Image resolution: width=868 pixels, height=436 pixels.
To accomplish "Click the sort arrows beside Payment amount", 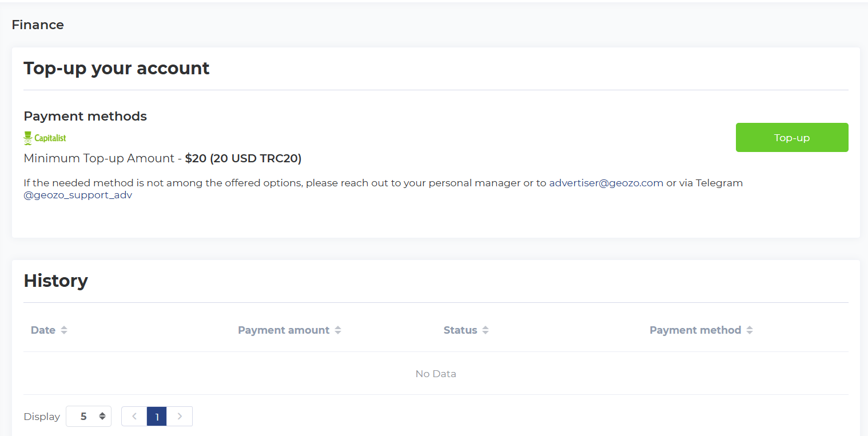I will [338, 330].
